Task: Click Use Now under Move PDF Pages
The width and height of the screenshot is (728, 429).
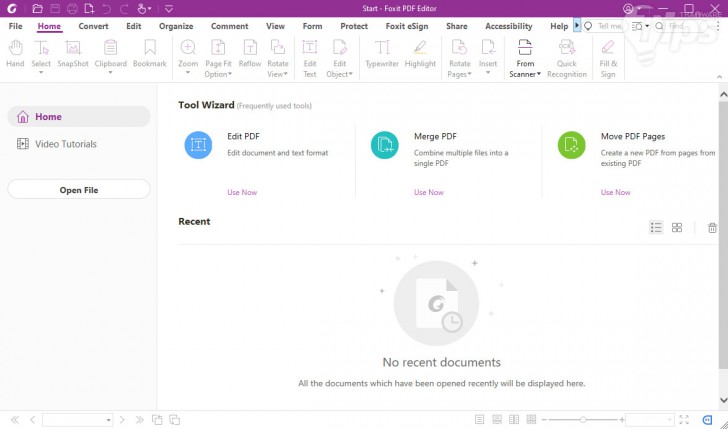Action: (616, 192)
